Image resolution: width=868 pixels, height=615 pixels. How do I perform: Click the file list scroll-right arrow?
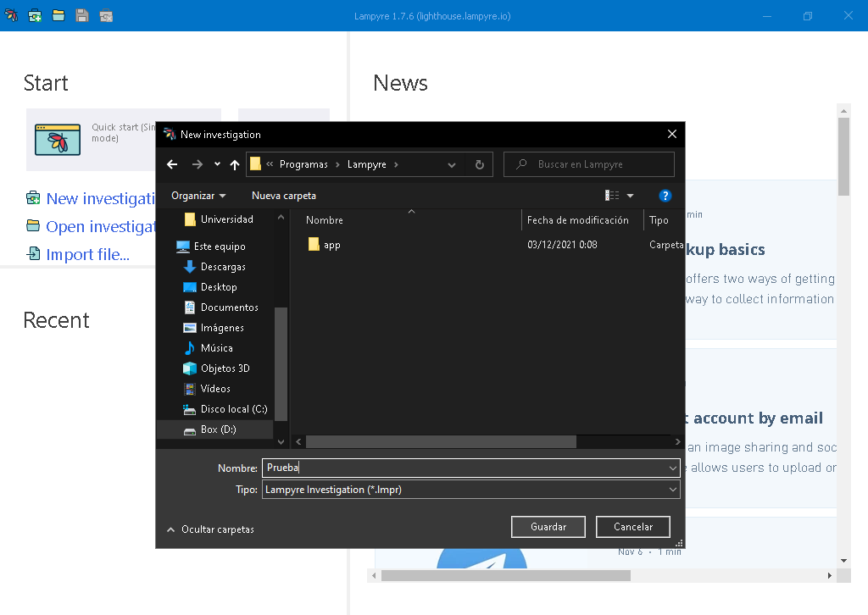678,442
